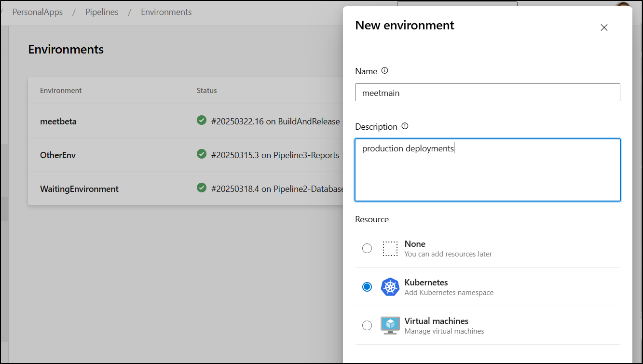Click 'Add Kubernetes namespace' text
The height and width of the screenshot is (364, 643).
point(449,293)
